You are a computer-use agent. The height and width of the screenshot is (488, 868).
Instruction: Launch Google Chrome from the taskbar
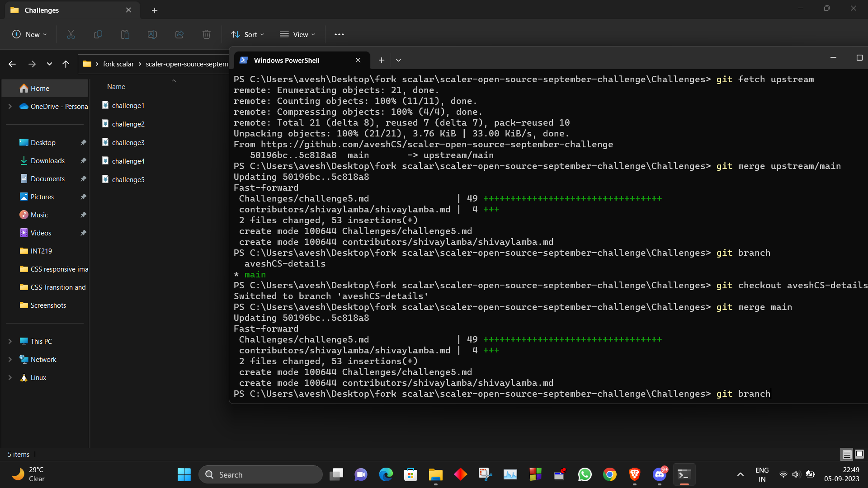tap(609, 474)
